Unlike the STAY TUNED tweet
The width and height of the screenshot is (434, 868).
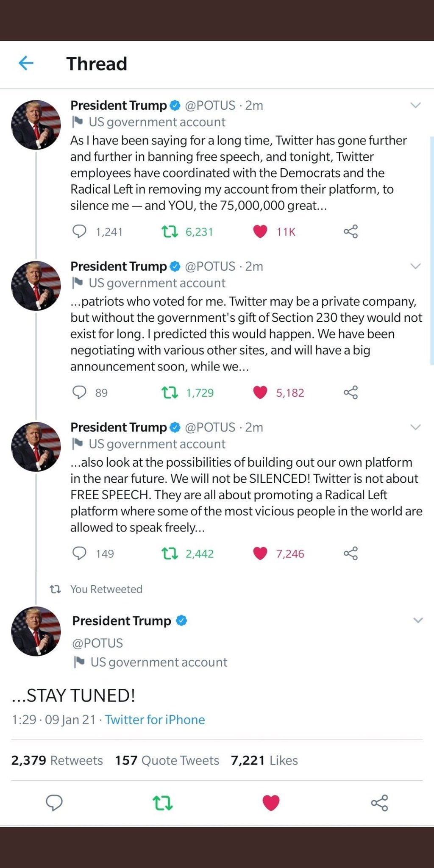pyautogui.click(x=270, y=802)
